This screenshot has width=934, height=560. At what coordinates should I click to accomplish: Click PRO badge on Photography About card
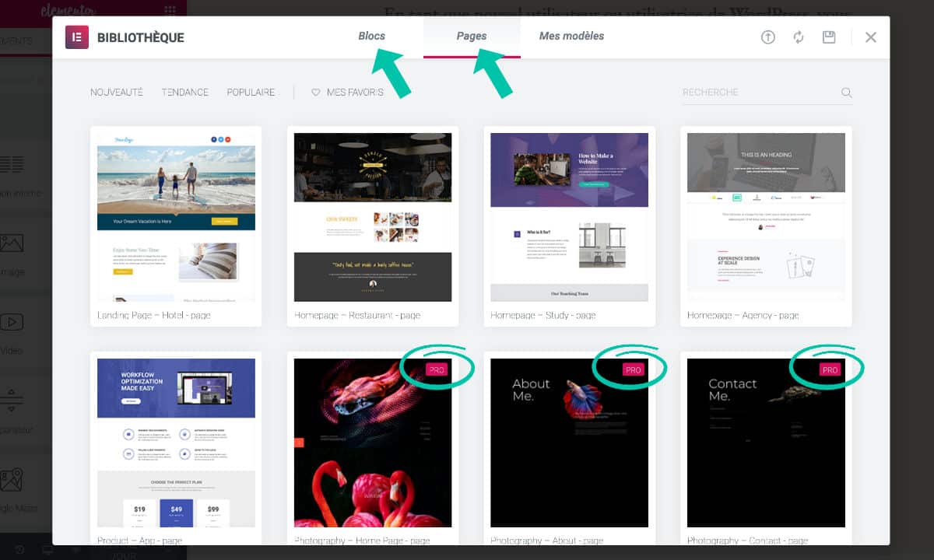click(x=634, y=370)
